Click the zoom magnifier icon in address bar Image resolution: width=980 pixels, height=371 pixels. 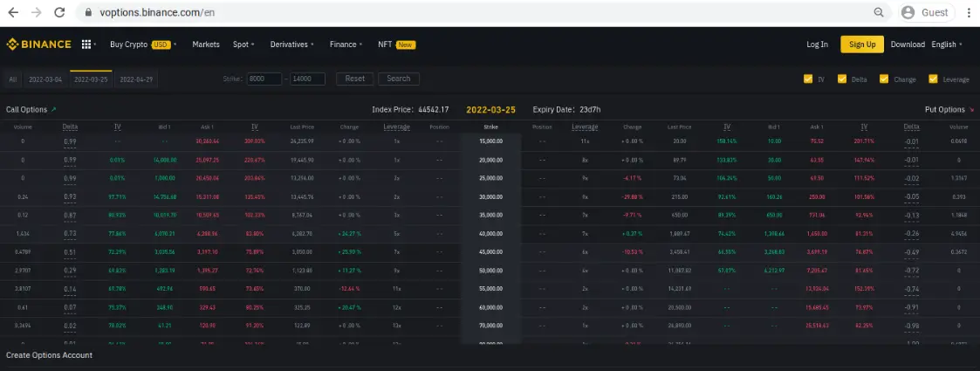[879, 12]
